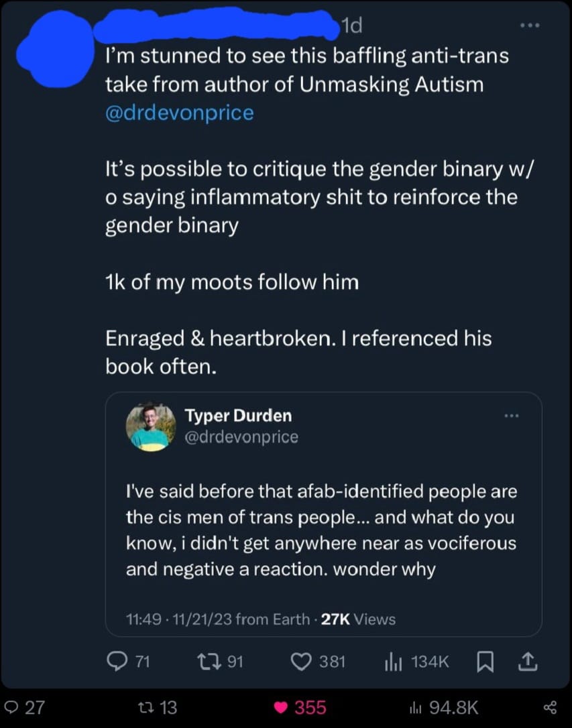Open the @drdevonprice handle in quoted post
572x728 pixels.
pyautogui.click(x=241, y=437)
